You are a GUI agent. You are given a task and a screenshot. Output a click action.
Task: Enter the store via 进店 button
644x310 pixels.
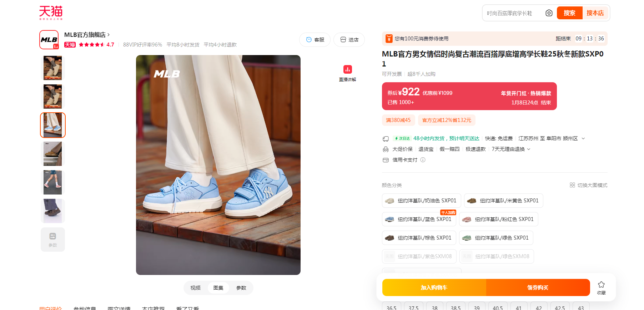(x=349, y=40)
